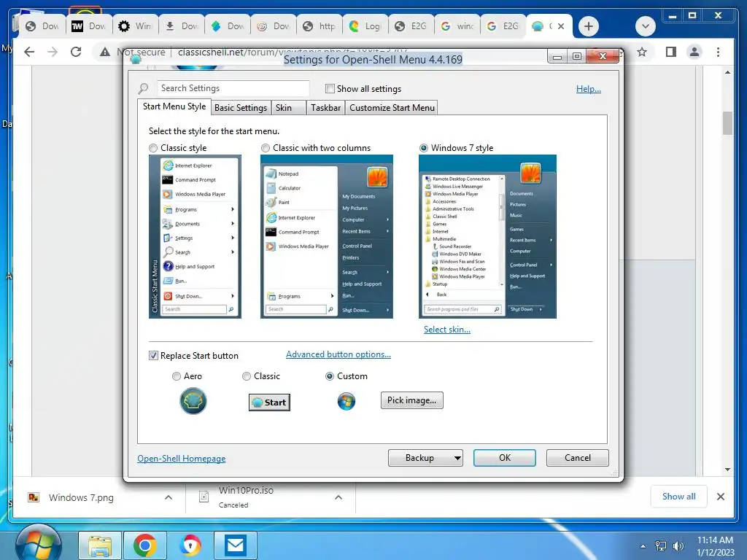Click Pick image button
The width and height of the screenshot is (747, 560).
pos(412,400)
